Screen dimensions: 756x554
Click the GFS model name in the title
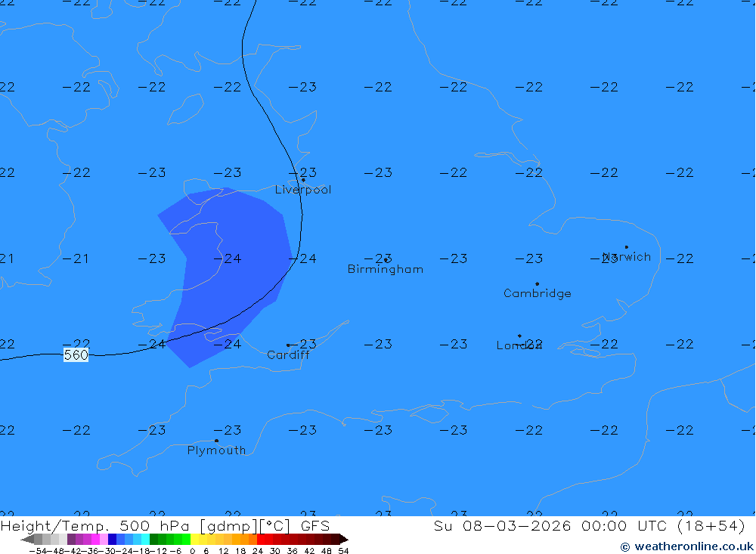click(315, 526)
